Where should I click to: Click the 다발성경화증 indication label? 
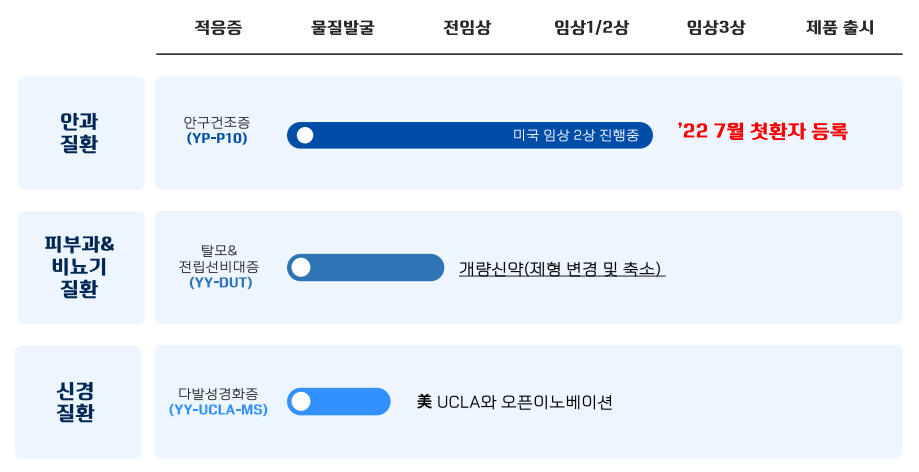tap(218, 394)
